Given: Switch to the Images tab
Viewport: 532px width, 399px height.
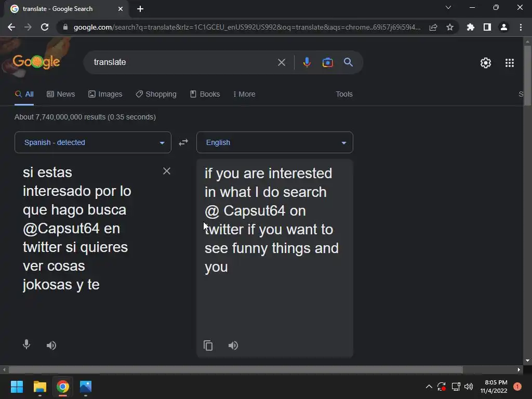Looking at the screenshot, I should tap(105, 95).
